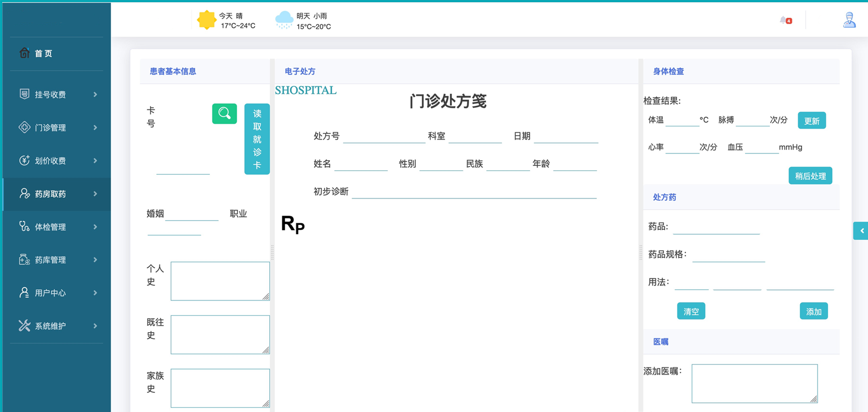Click the magnifier search button beside 卡号
This screenshot has height=412, width=868.
click(x=224, y=114)
